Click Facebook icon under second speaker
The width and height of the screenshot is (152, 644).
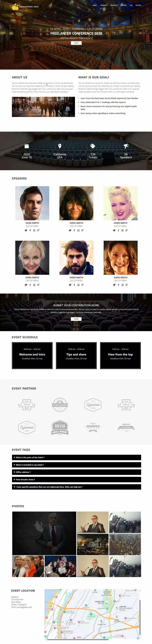pos(74,230)
